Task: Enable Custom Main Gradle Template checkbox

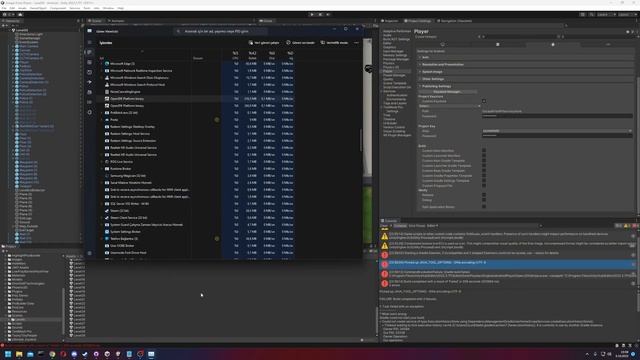Action: (484, 160)
